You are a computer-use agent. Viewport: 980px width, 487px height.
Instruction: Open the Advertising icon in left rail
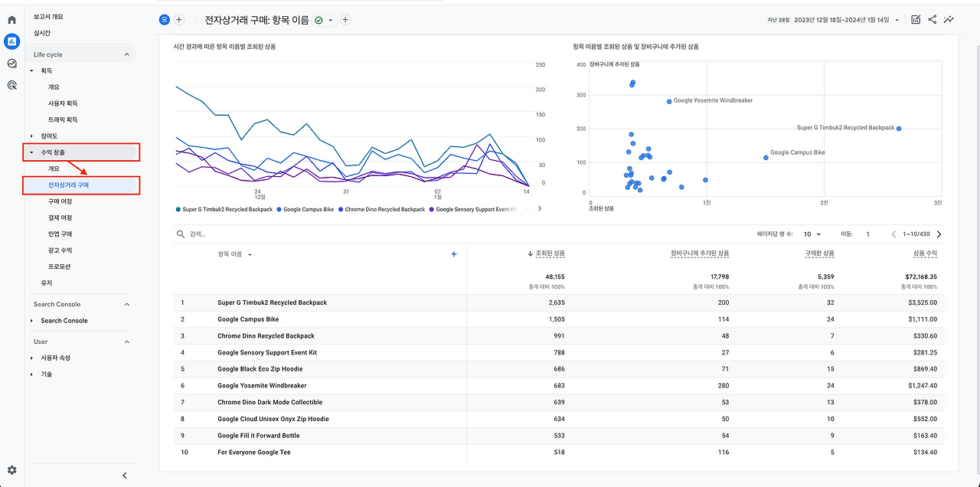(11, 86)
